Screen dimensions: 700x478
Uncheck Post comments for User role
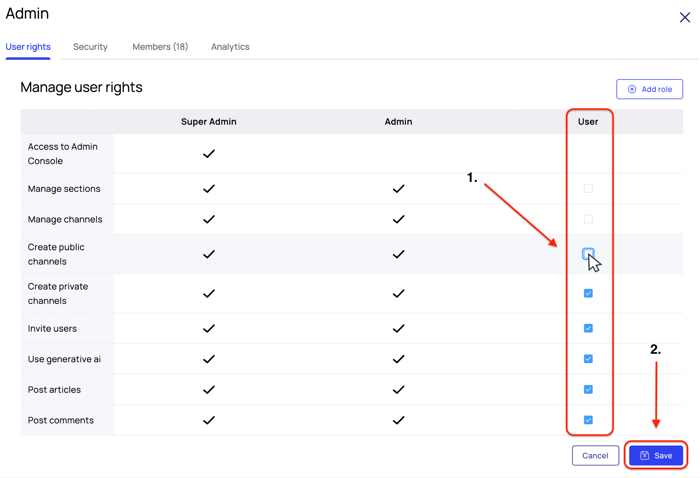pos(588,420)
